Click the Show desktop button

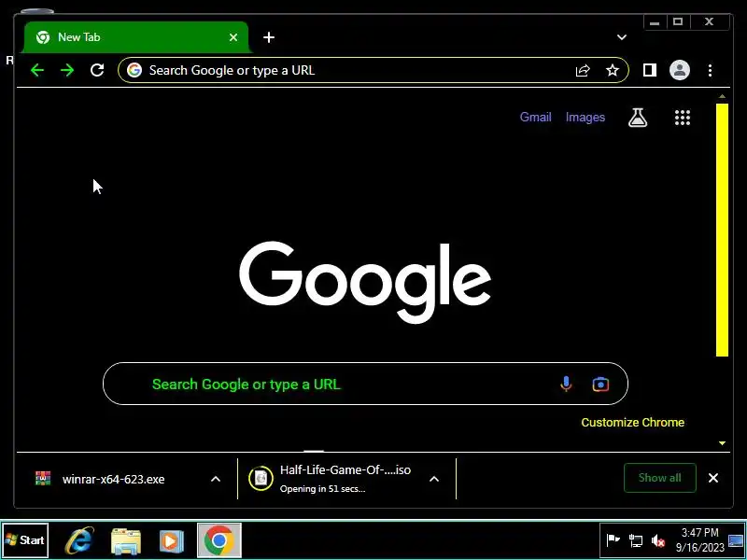point(736,540)
